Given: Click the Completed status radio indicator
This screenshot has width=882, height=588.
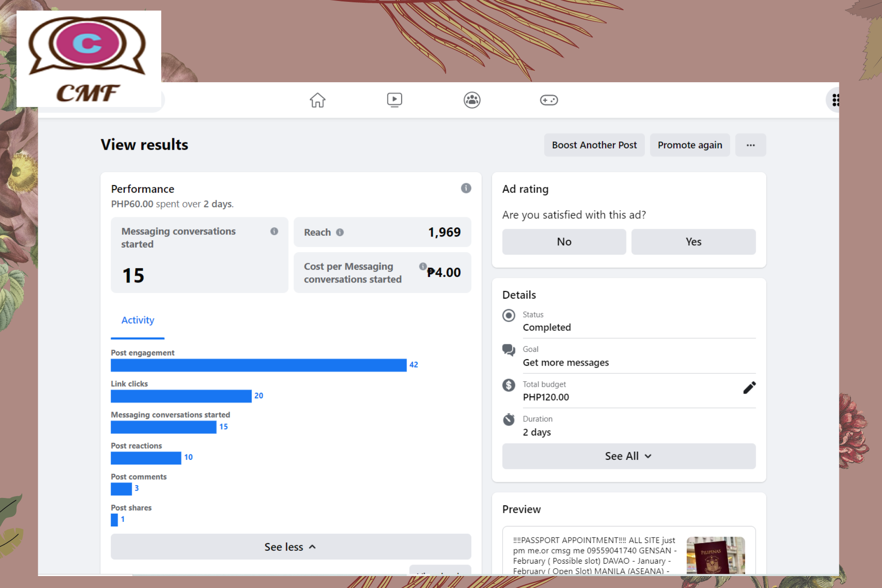Looking at the screenshot, I should 509,316.
